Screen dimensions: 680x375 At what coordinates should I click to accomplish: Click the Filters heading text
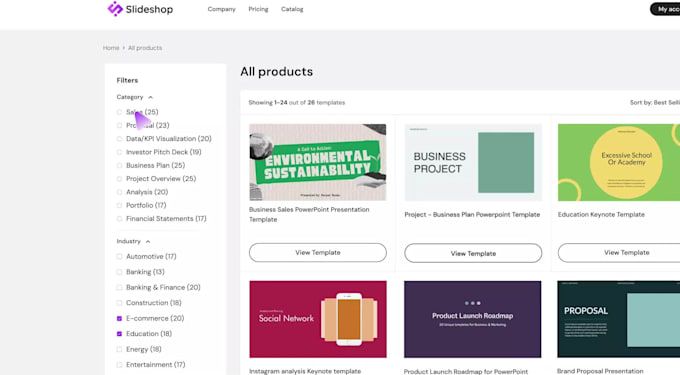127,80
